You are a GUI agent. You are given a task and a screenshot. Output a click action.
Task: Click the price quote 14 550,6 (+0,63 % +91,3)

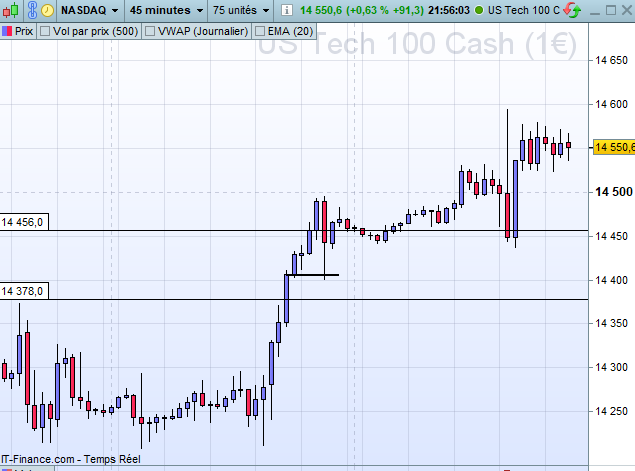click(x=362, y=10)
